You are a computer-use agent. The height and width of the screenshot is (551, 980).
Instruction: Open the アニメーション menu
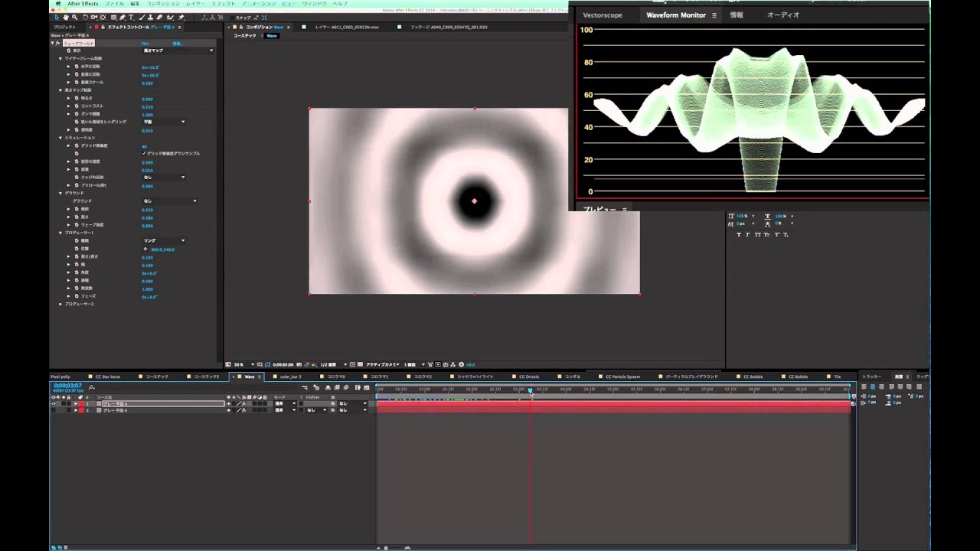tap(258, 4)
